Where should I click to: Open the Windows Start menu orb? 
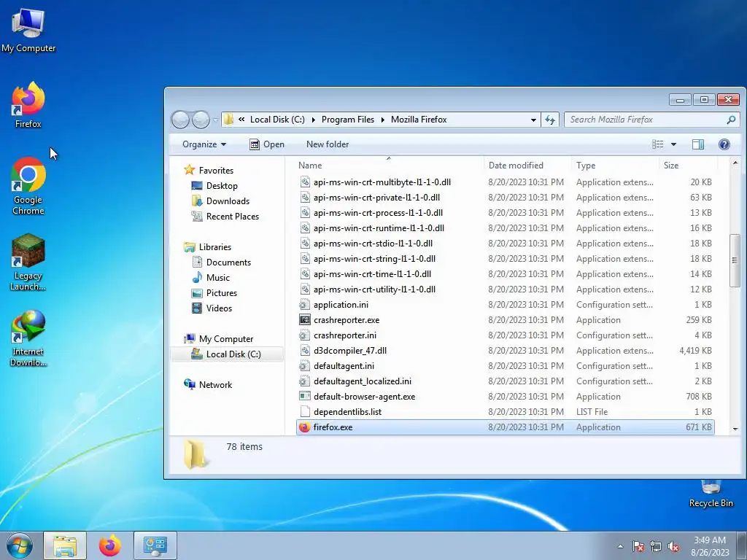tap(19, 545)
